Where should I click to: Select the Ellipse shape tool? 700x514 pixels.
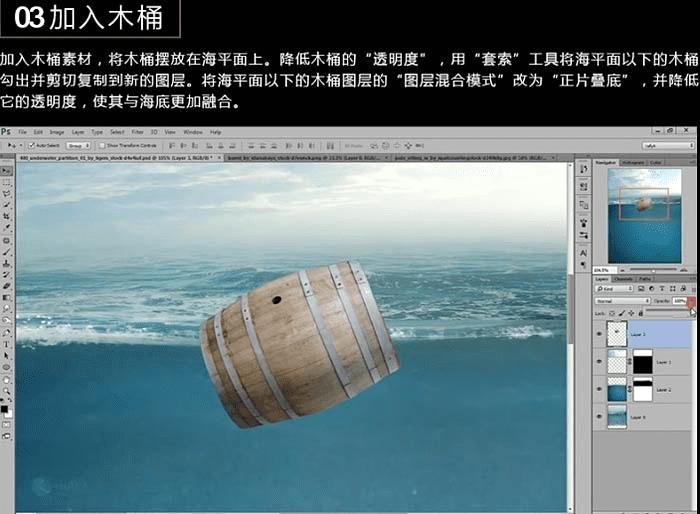tap(7, 367)
